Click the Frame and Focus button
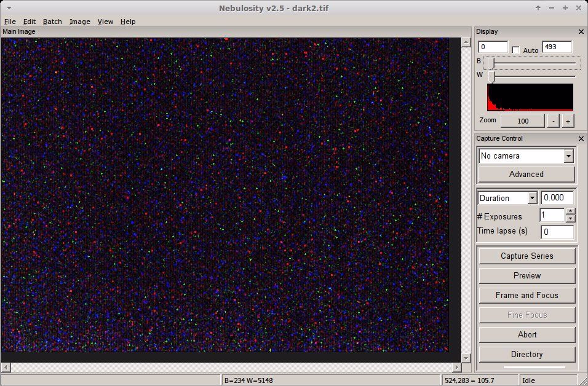The width and height of the screenshot is (588, 386). point(526,295)
